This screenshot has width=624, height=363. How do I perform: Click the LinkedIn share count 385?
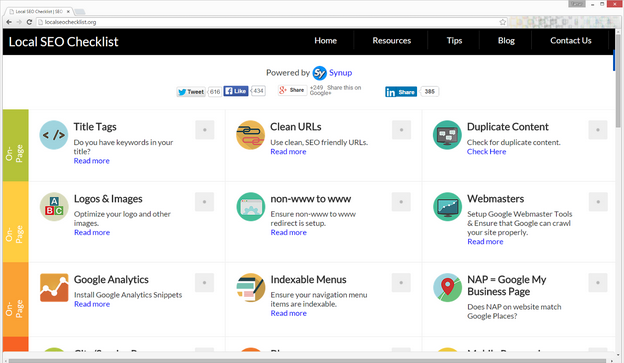click(429, 92)
